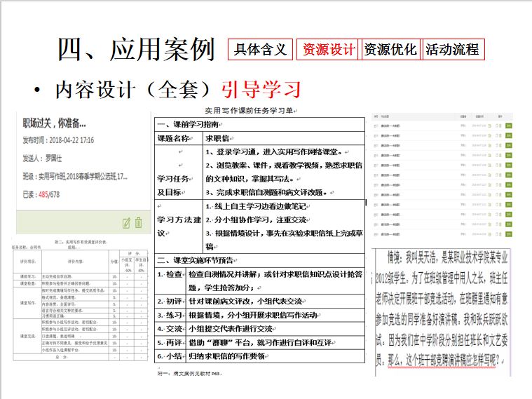Click the green edit pencil icon
The image size is (532, 399).
[x=126, y=223]
